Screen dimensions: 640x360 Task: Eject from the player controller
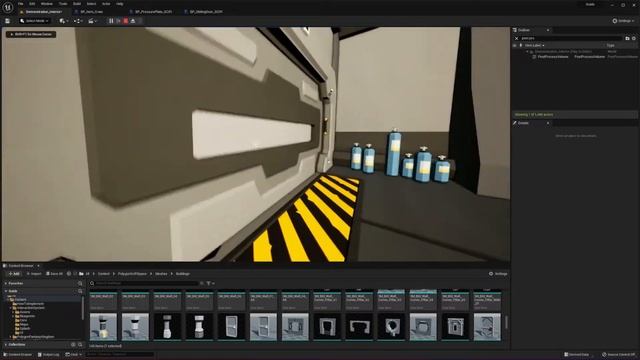pos(133,21)
